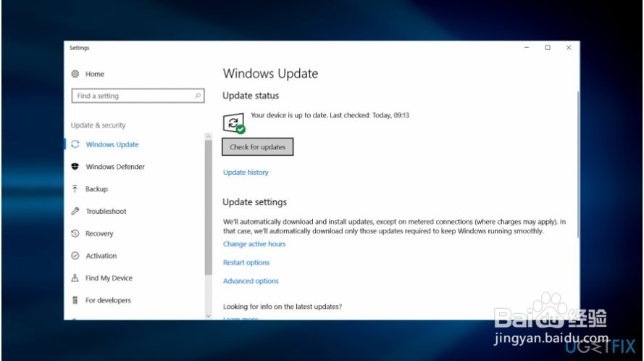Select the Activation section
Image resolution: width=644 pixels, height=361 pixels.
click(x=101, y=256)
